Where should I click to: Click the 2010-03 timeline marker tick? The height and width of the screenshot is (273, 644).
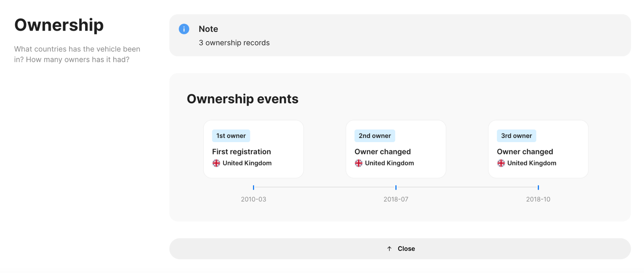pyautogui.click(x=254, y=187)
